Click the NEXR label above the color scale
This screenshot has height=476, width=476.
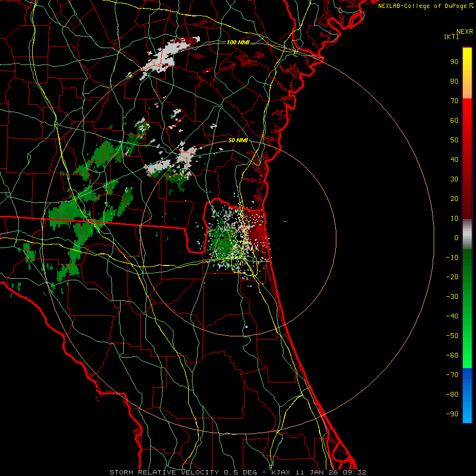click(x=464, y=32)
